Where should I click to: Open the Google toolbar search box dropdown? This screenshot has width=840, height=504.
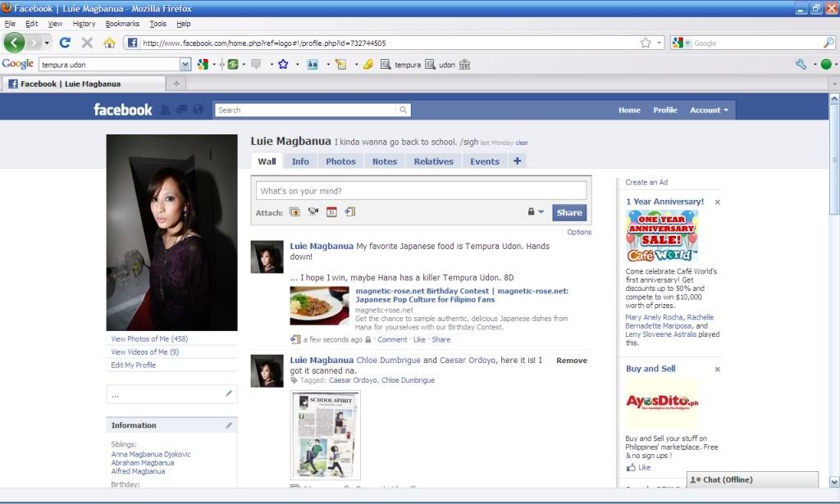tap(185, 64)
